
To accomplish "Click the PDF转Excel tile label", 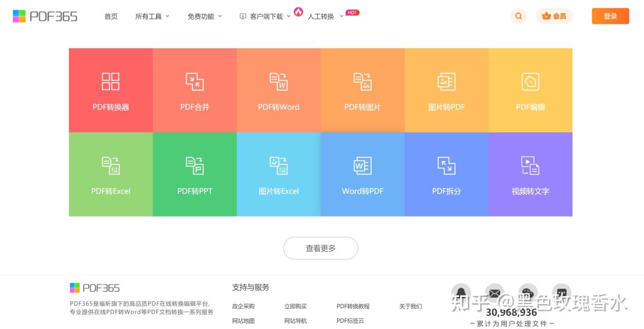I will pos(111,191).
